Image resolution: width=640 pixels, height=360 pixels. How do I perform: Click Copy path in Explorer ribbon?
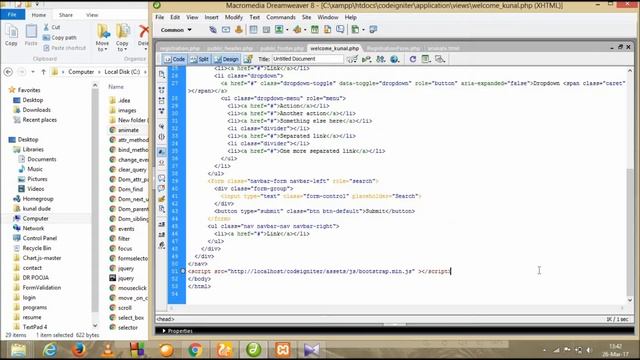click(x=60, y=38)
